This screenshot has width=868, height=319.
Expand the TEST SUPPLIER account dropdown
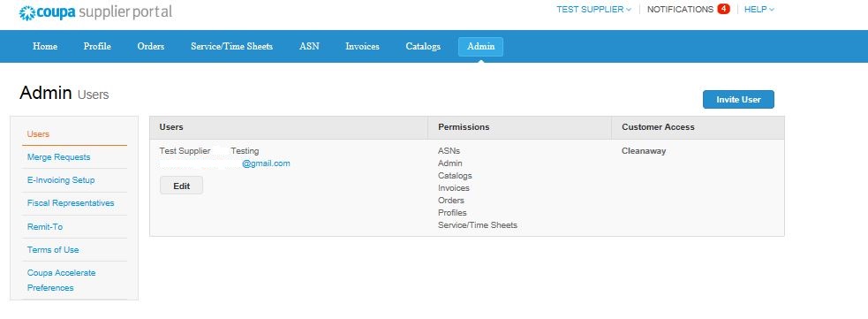(x=593, y=10)
